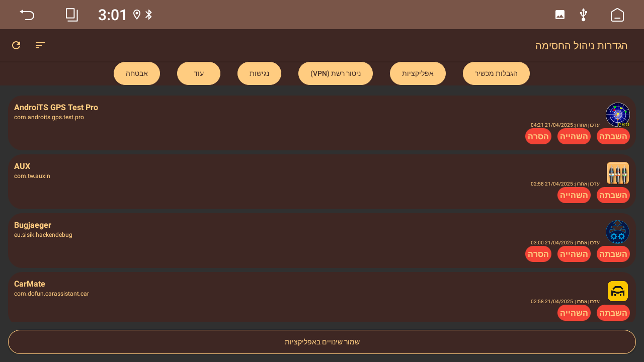Open the הגבלות מכשיר tab
Image resolution: width=644 pixels, height=362 pixels.
click(x=496, y=73)
